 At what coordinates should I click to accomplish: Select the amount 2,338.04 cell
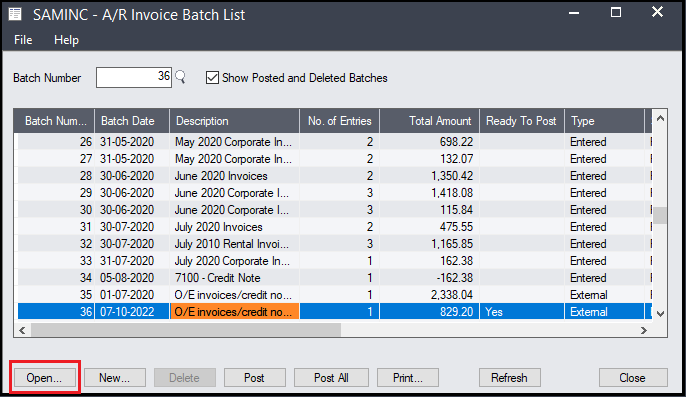pos(430,295)
